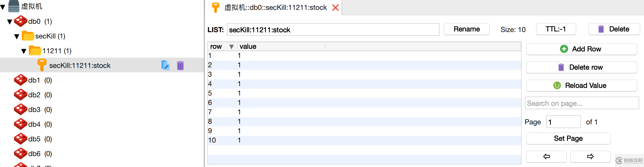The width and height of the screenshot is (644, 167).
Task: Click the secKill folder icon
Action: [28, 36]
